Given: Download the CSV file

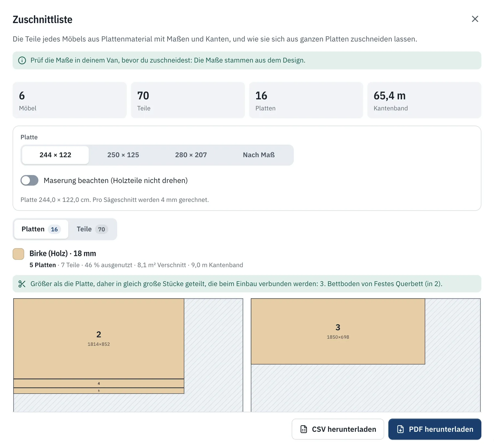Looking at the screenshot, I should 338,429.
